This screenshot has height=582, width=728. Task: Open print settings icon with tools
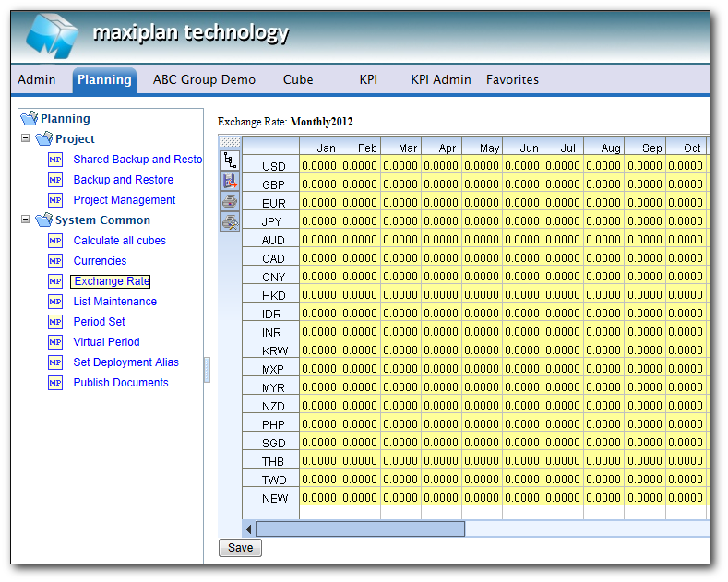pyautogui.click(x=230, y=221)
